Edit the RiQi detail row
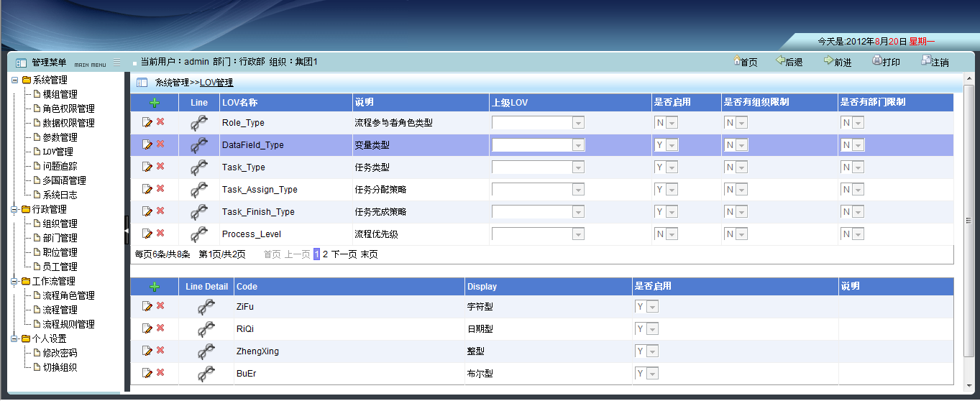980x401 pixels. (x=147, y=328)
